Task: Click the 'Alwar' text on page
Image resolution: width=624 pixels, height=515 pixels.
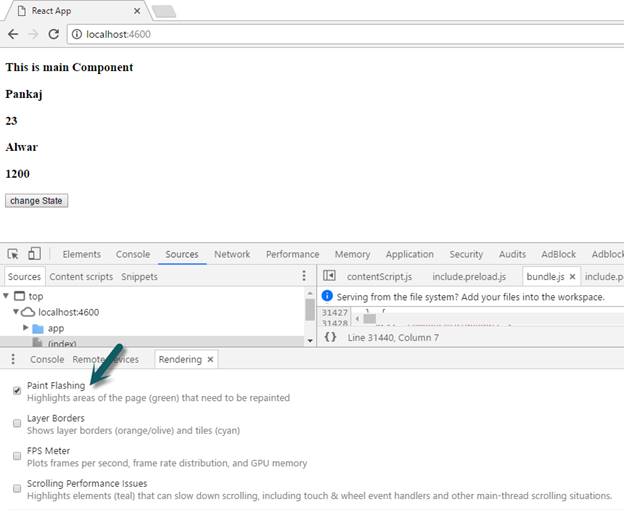Action: 21,147
